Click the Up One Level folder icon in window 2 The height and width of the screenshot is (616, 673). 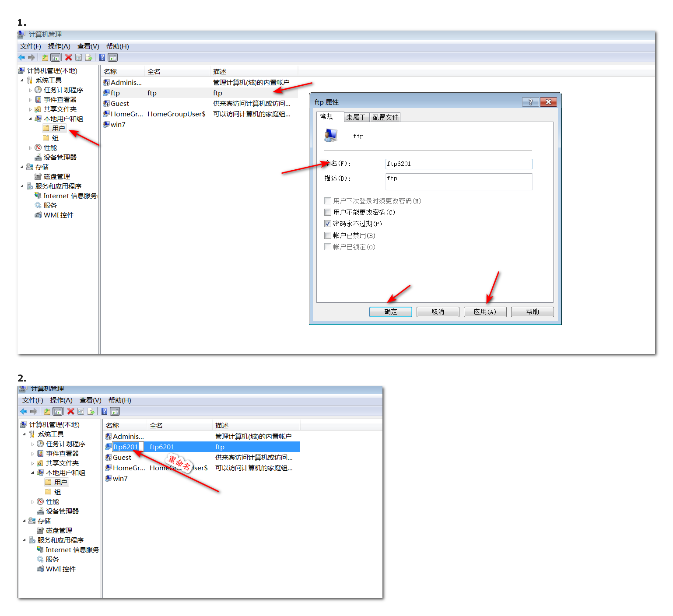47,411
